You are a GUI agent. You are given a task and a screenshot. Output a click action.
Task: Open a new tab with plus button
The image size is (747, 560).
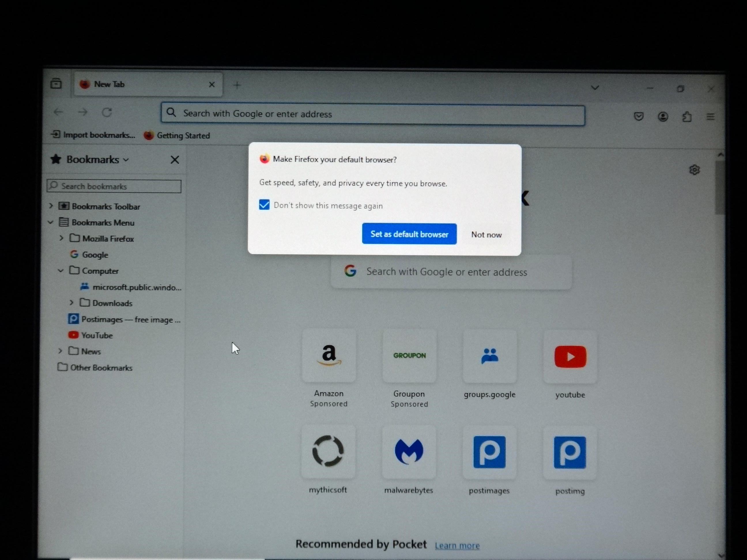(x=237, y=85)
